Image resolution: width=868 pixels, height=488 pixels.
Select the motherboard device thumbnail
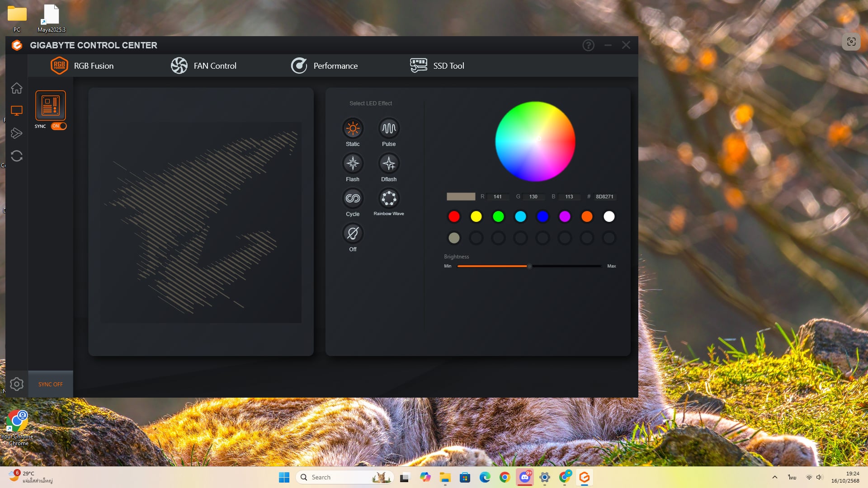51,105
